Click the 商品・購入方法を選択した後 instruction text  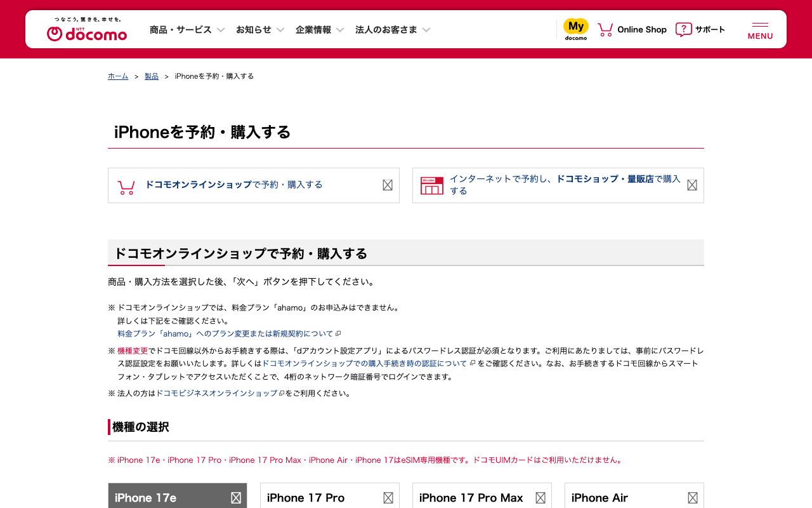[242, 281]
